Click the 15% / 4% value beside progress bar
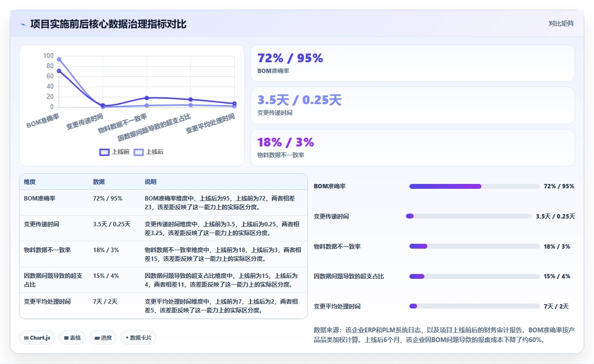This screenshot has height=364, width=594. pos(557,276)
